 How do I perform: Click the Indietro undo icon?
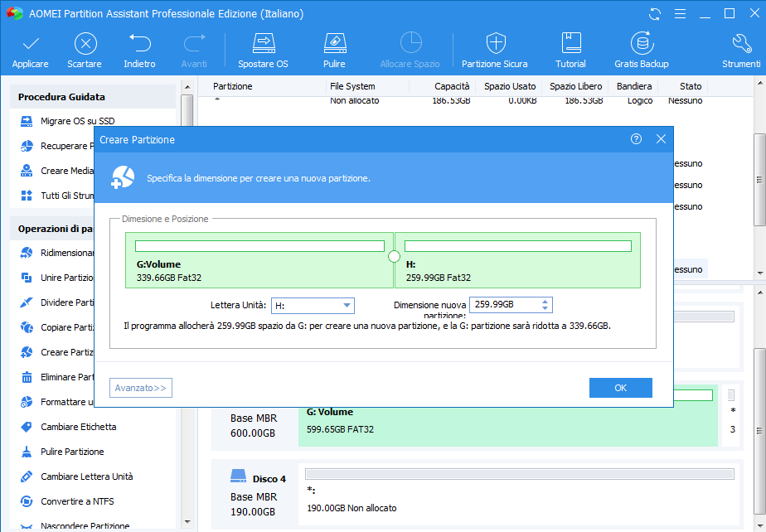139,44
